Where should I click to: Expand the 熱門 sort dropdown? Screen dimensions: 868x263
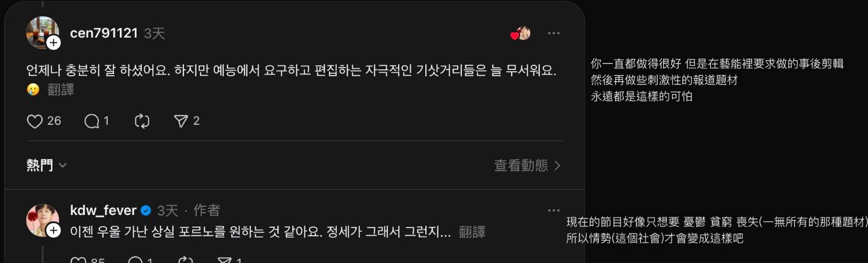click(46, 165)
